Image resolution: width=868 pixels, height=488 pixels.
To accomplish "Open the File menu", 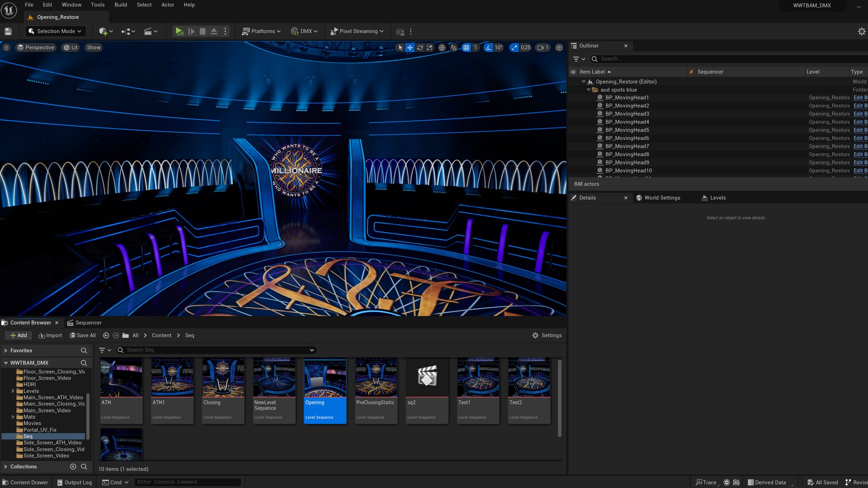I will coord(29,5).
